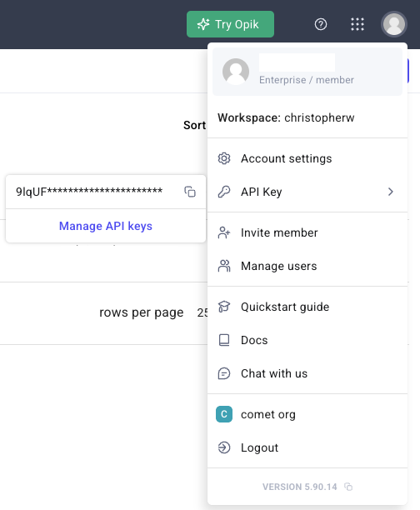Select Manage users menu item
Viewport: 420px width, 510px height.
click(x=307, y=266)
